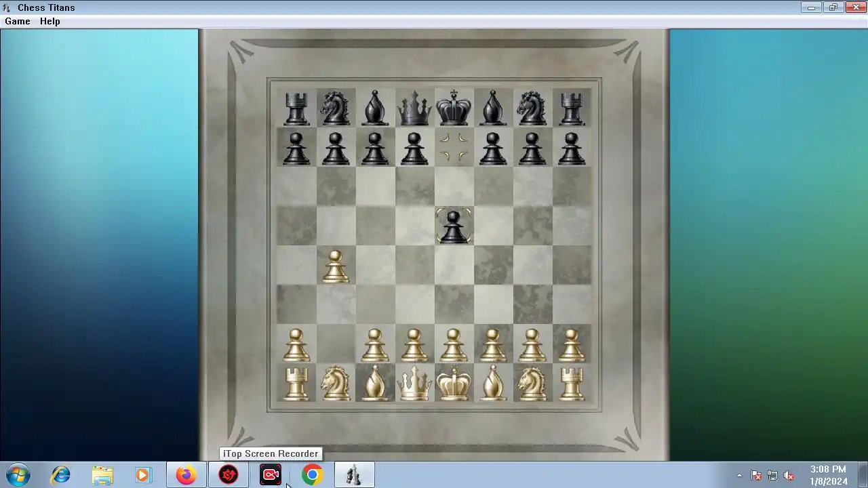Select the black bishop on f8
Image resolution: width=868 pixels, height=488 pixels.
[x=493, y=108]
